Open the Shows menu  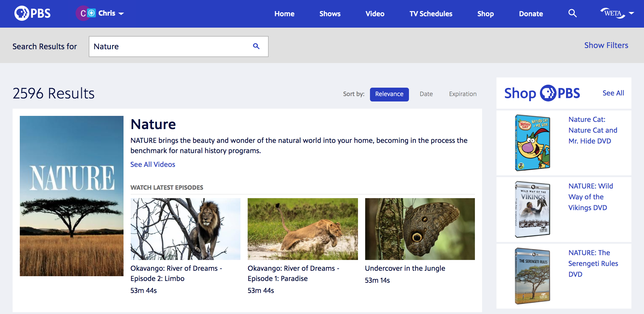coord(329,14)
